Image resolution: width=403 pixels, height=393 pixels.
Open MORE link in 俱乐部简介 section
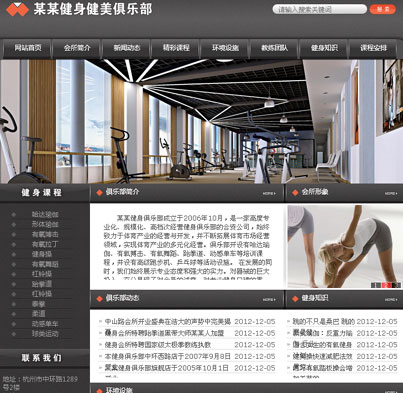click(x=269, y=193)
